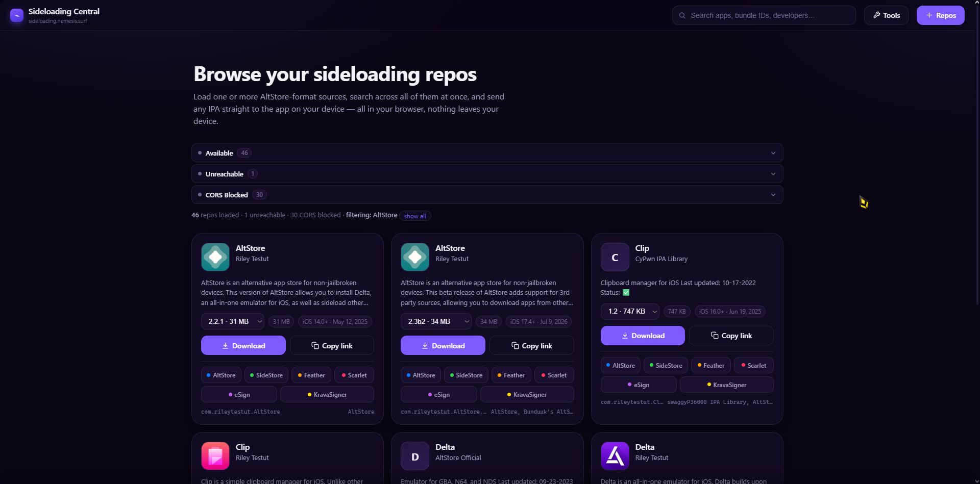Download AltStore beta version 2.3b2

tap(443, 346)
